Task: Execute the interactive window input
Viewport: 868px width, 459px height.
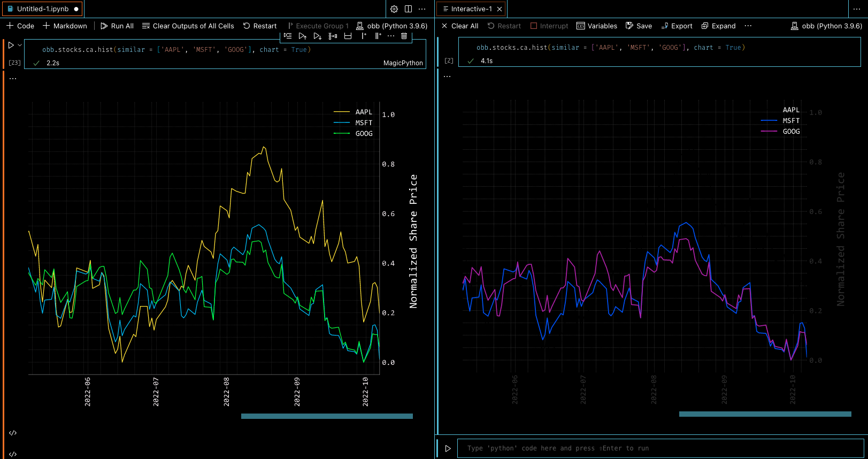Action: click(448, 448)
